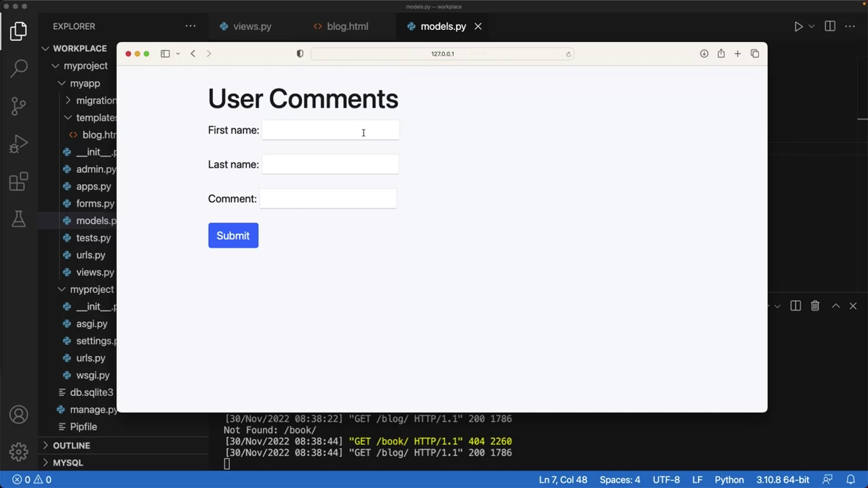Split the editor with layout icon

830,27
